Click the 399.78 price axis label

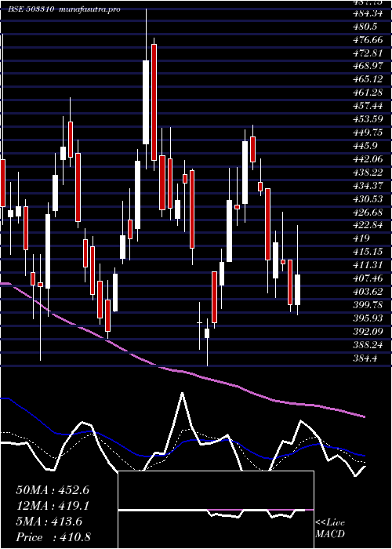pos(368,306)
